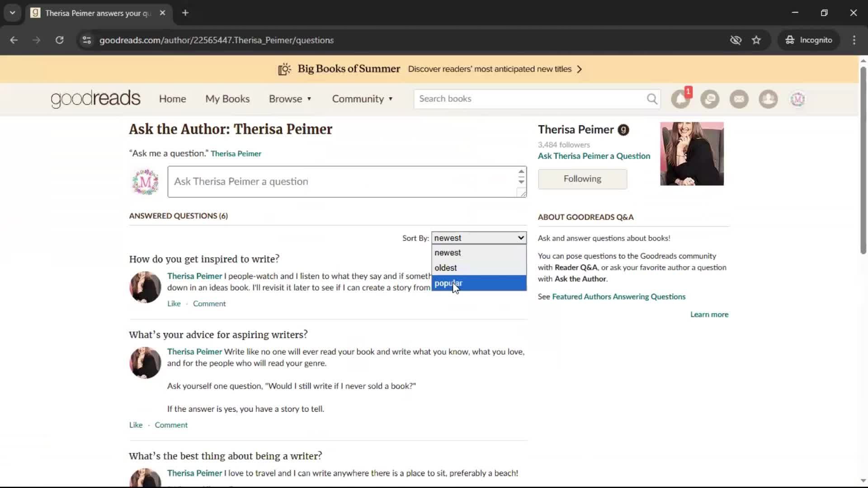Screen dimensions: 868x488
Task: Open question best thing about being a writer
Action: [225, 456]
